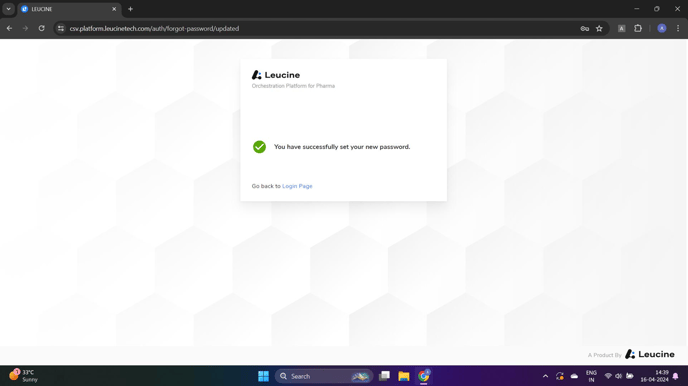This screenshot has height=386, width=688.
Task: Click the 'A Product By' footer text
Action: coord(605,355)
